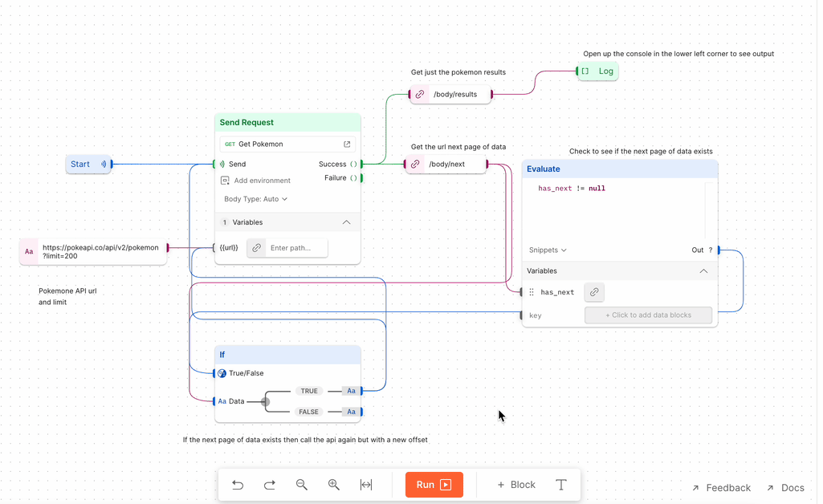Image resolution: width=823 pixels, height=504 pixels.
Task: Open Get Pokemon via its external link icon
Action: tap(347, 144)
